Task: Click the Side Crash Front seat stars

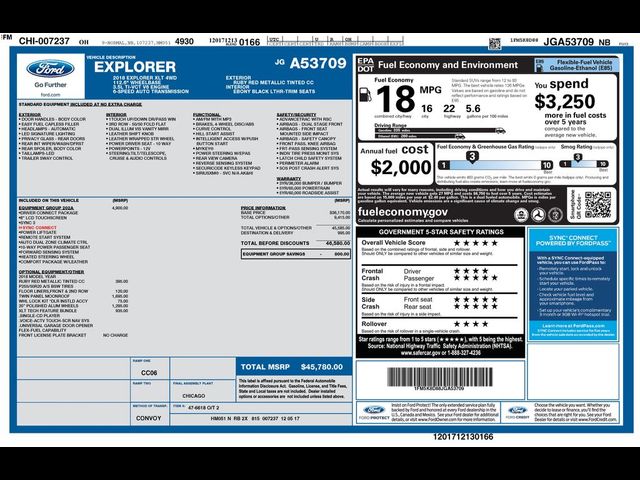Action: tap(476, 299)
